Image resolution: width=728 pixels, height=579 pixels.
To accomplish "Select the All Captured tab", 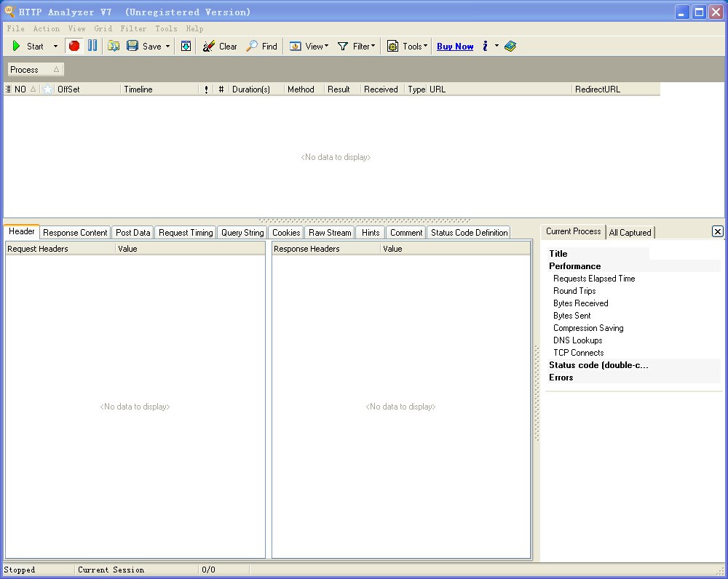I will (630, 233).
